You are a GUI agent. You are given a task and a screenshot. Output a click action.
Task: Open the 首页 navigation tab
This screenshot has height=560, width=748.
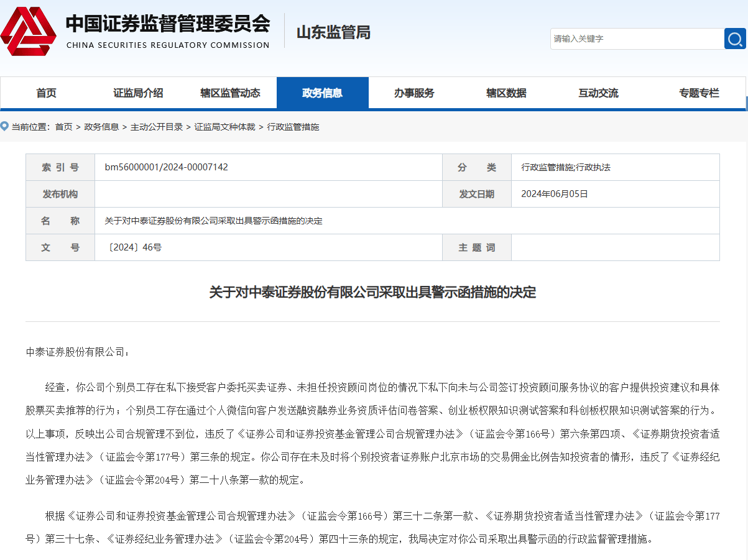[45, 93]
